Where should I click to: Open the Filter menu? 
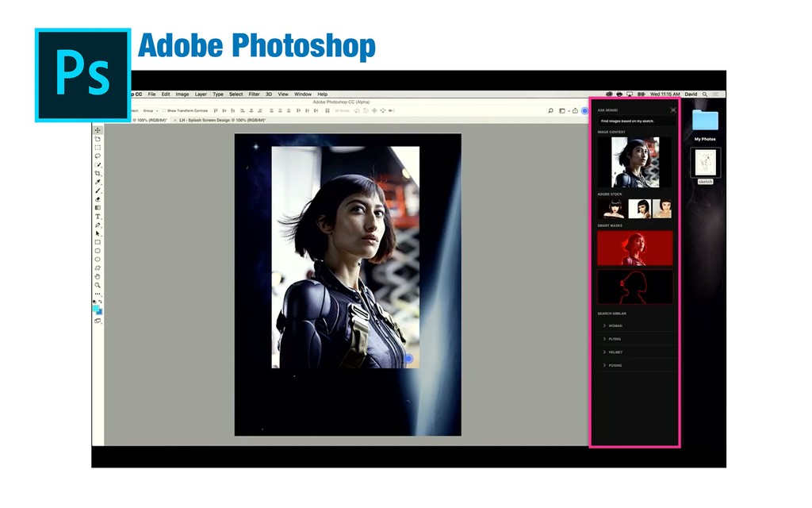255,94
